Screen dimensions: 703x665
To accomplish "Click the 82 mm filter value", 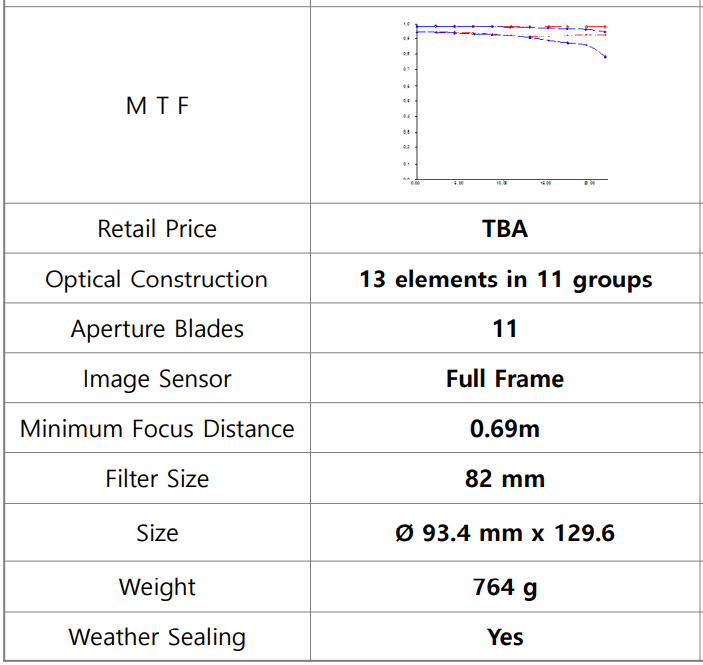I will [505, 479].
